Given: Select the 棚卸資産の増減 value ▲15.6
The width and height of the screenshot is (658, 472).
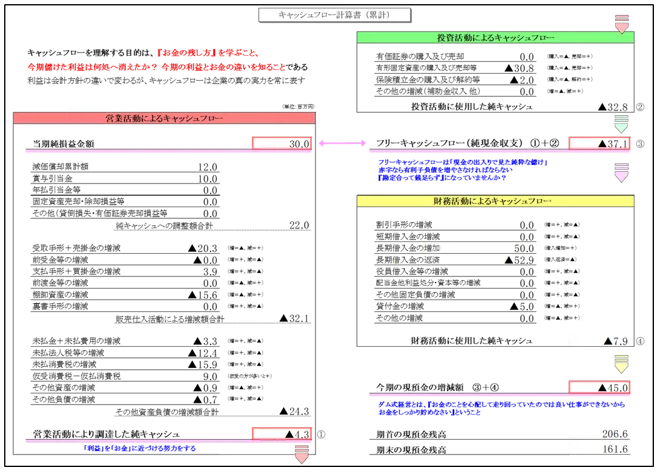Looking at the screenshot, I should click(x=203, y=295).
